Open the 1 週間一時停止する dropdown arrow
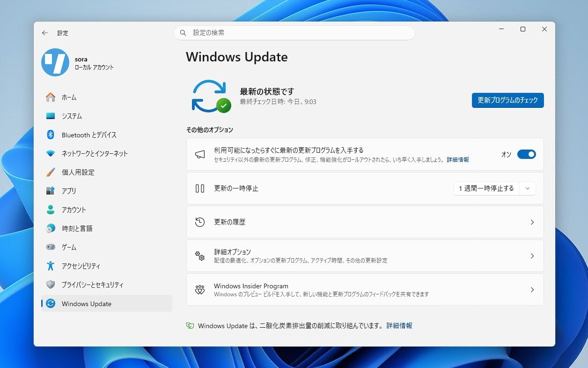 pyautogui.click(x=528, y=188)
